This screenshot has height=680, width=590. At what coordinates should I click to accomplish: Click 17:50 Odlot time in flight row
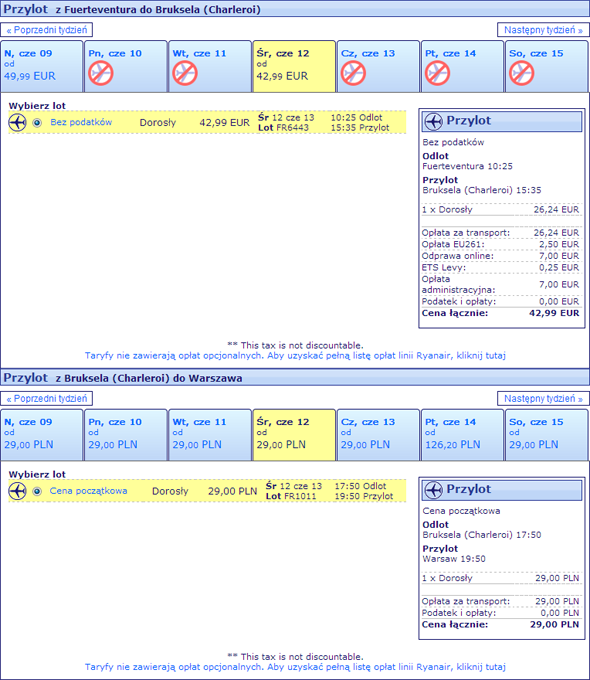pyautogui.click(x=360, y=486)
